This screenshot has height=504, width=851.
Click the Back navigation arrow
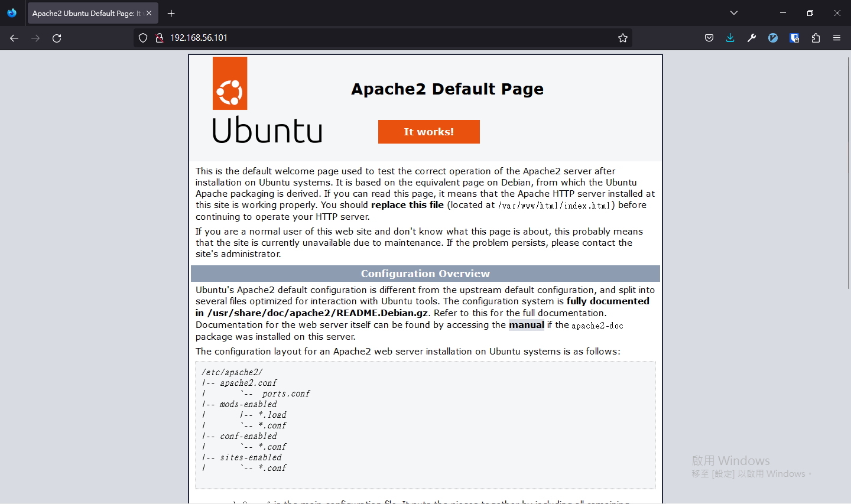point(14,38)
